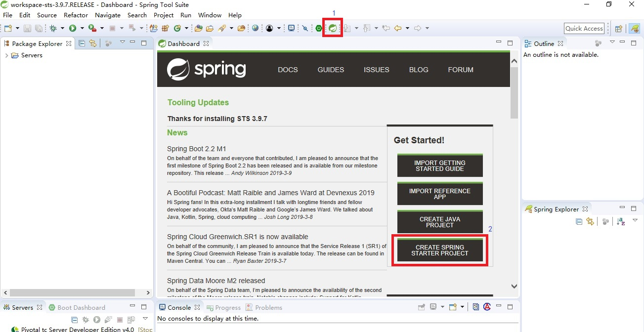Click the New Java Class icon

coord(177,28)
